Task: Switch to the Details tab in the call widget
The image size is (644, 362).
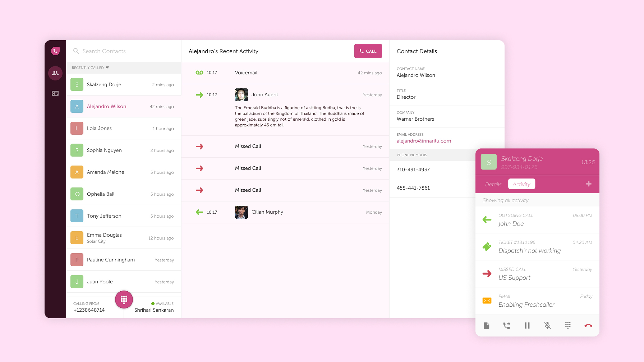Action: click(x=493, y=184)
